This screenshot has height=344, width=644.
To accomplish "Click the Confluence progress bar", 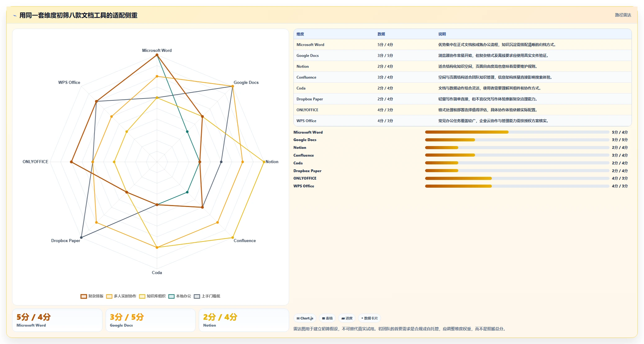I will [517, 155].
